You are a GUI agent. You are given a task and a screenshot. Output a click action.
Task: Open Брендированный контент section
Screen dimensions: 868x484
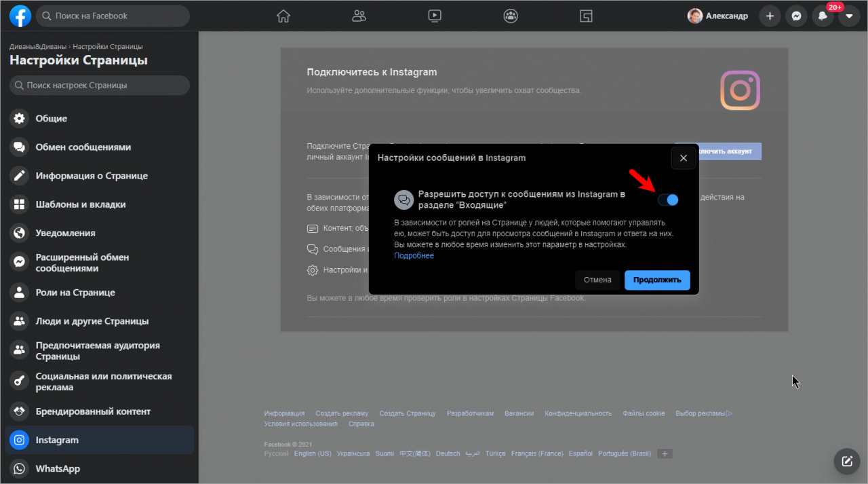pos(99,411)
